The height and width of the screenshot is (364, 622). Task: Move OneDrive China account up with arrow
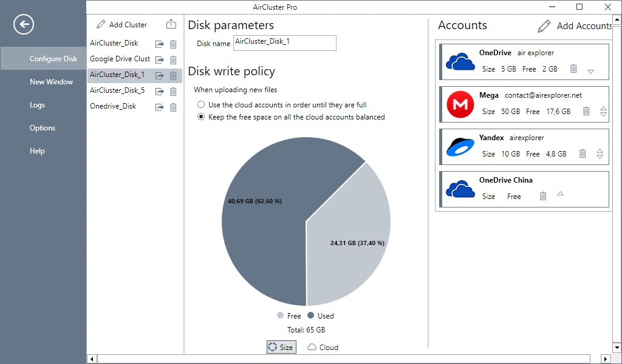click(560, 194)
